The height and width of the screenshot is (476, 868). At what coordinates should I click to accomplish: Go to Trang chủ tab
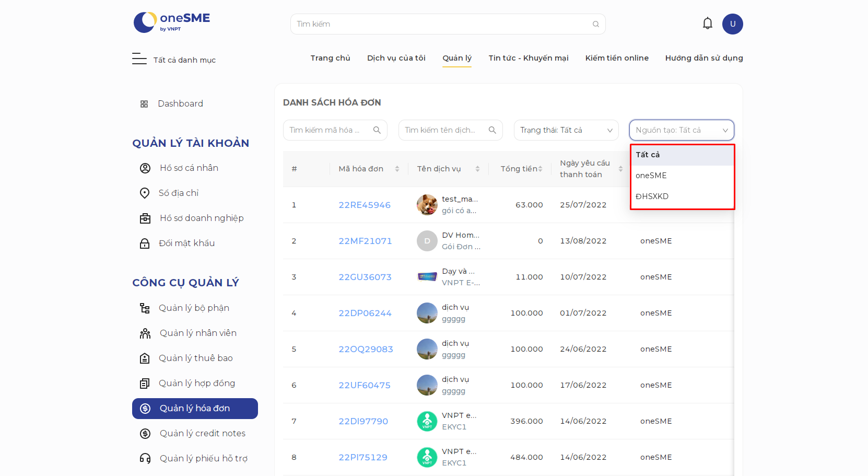[x=330, y=58]
